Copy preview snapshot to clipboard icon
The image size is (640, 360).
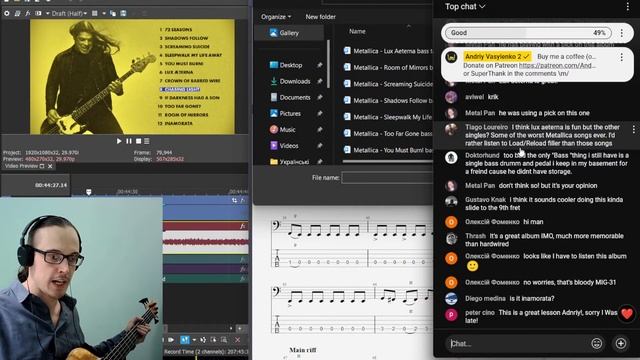(113, 13)
